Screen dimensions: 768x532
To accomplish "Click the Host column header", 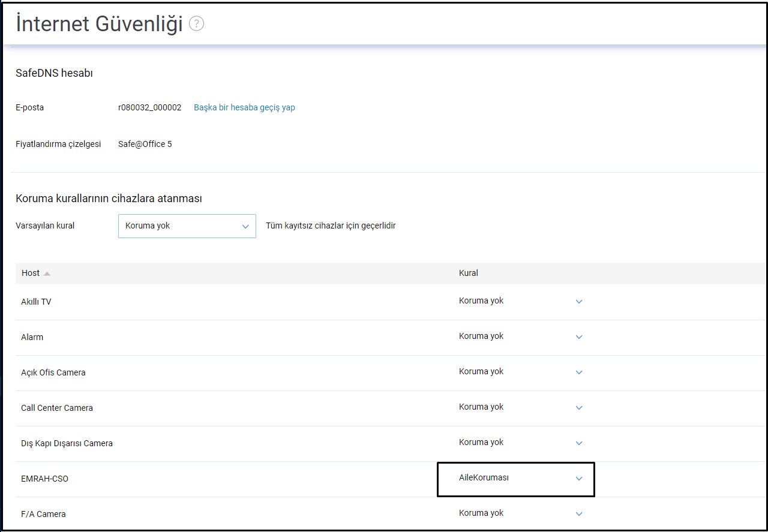I will [31, 273].
